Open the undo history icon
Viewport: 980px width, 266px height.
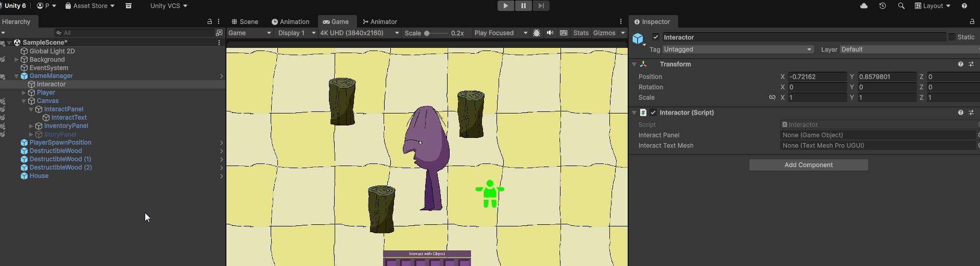click(x=883, y=6)
